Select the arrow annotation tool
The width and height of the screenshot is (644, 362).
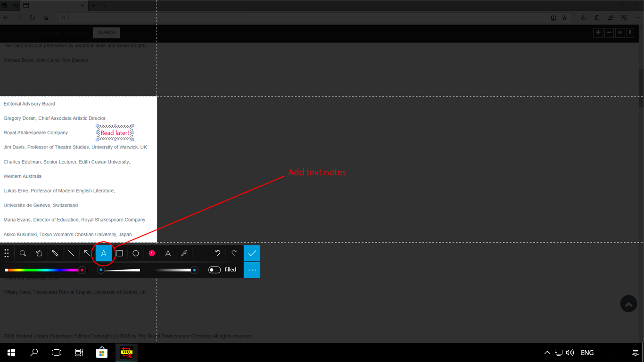pos(87,253)
